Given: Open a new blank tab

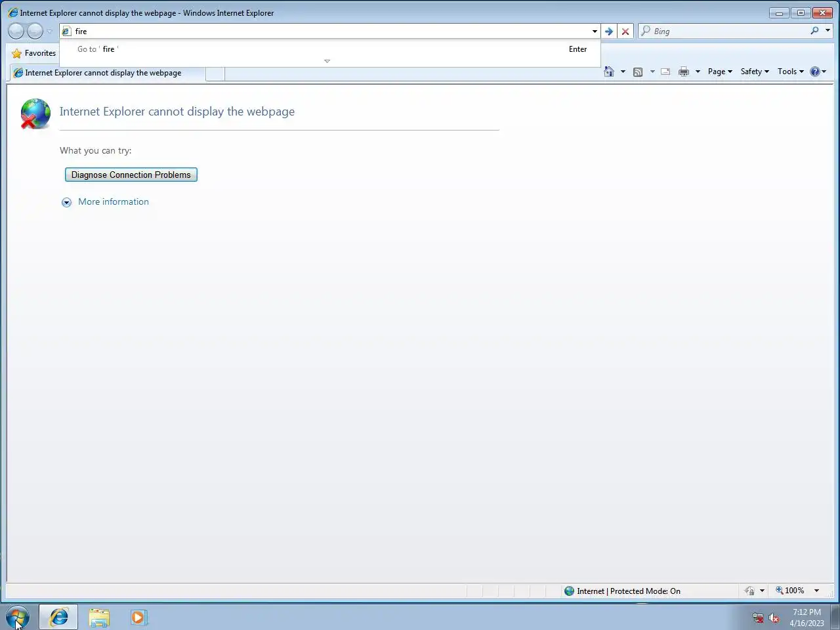Looking at the screenshot, I should pyautogui.click(x=215, y=73).
